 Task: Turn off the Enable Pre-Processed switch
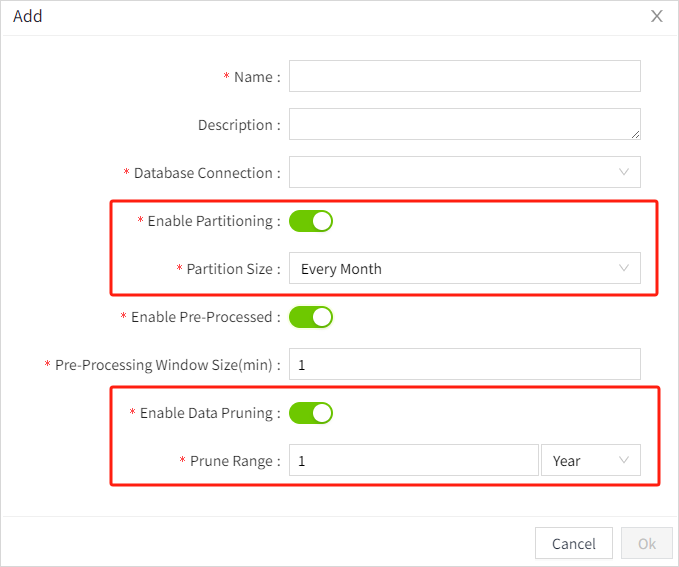click(x=311, y=317)
